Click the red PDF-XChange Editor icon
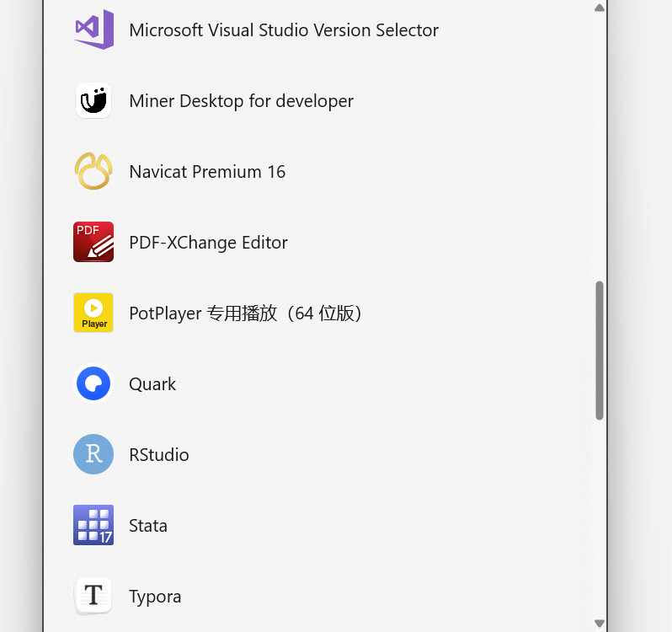 (93, 242)
